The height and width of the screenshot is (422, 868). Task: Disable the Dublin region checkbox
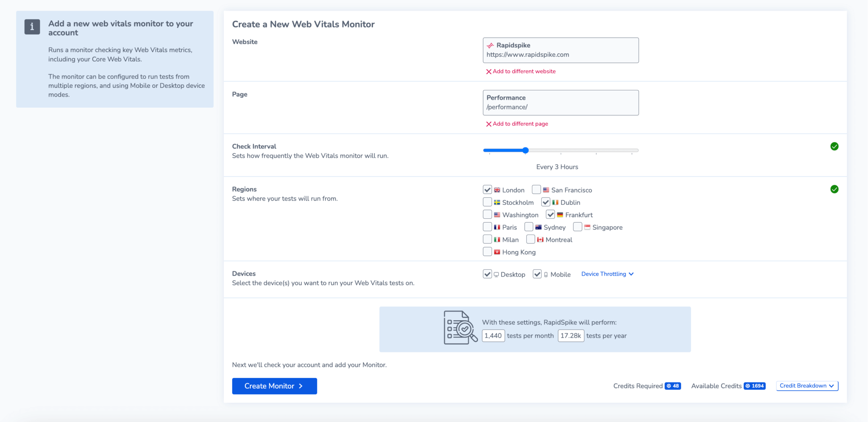546,202
